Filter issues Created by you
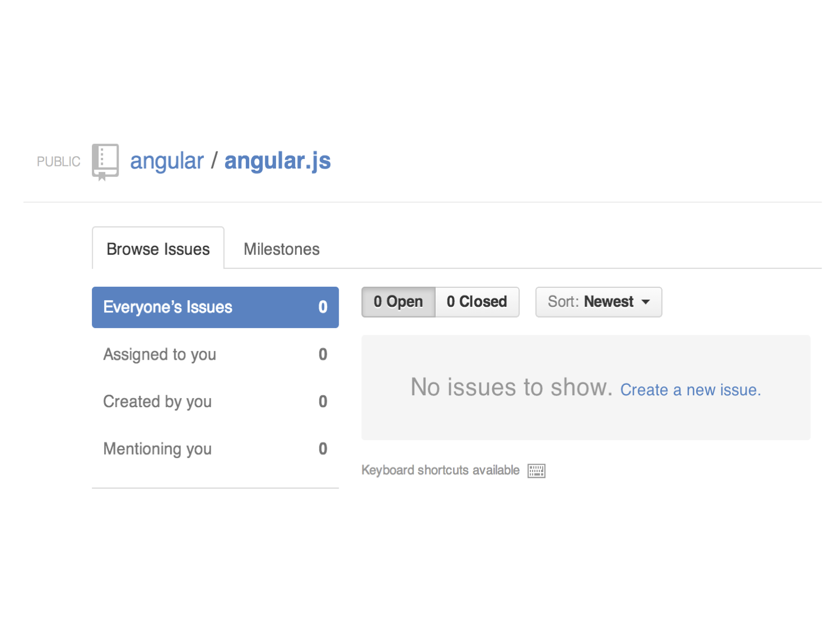This screenshot has width=840, height=630. tap(215, 402)
